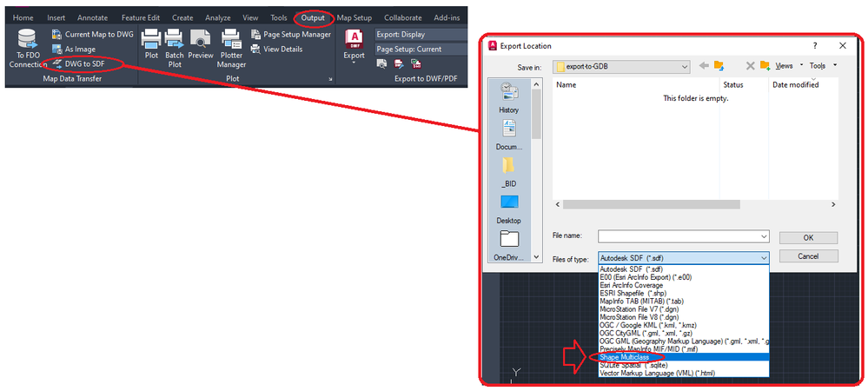Open the Collaborate ribbon tab

click(x=403, y=17)
